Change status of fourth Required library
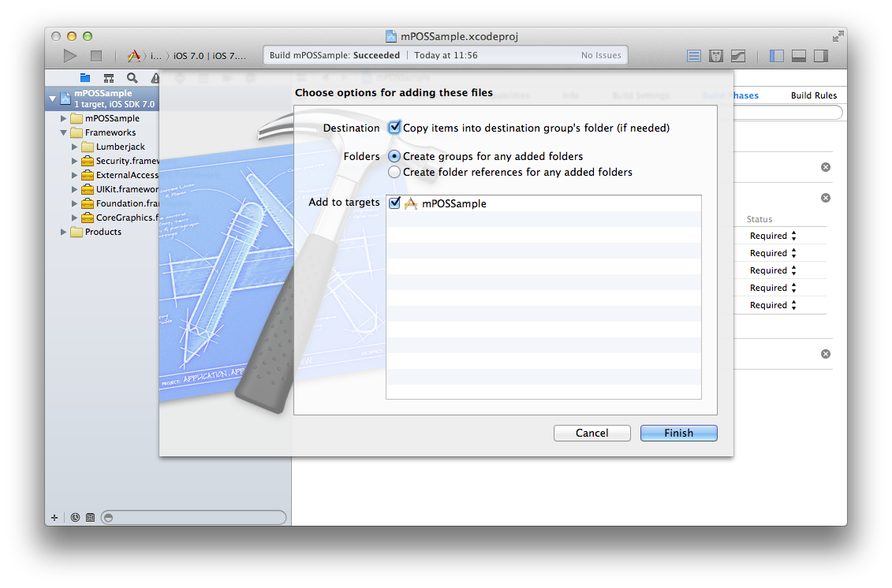The width and height of the screenshot is (892, 588). (773, 288)
